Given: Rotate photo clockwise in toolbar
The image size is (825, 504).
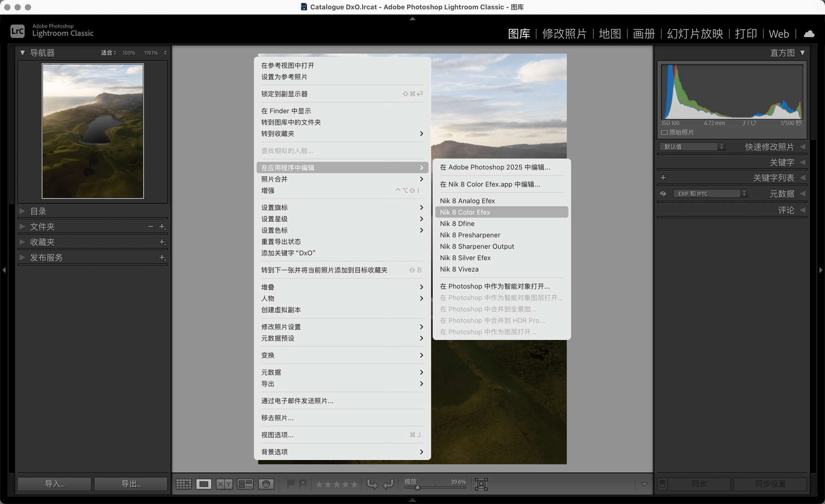Looking at the screenshot, I should [x=388, y=484].
